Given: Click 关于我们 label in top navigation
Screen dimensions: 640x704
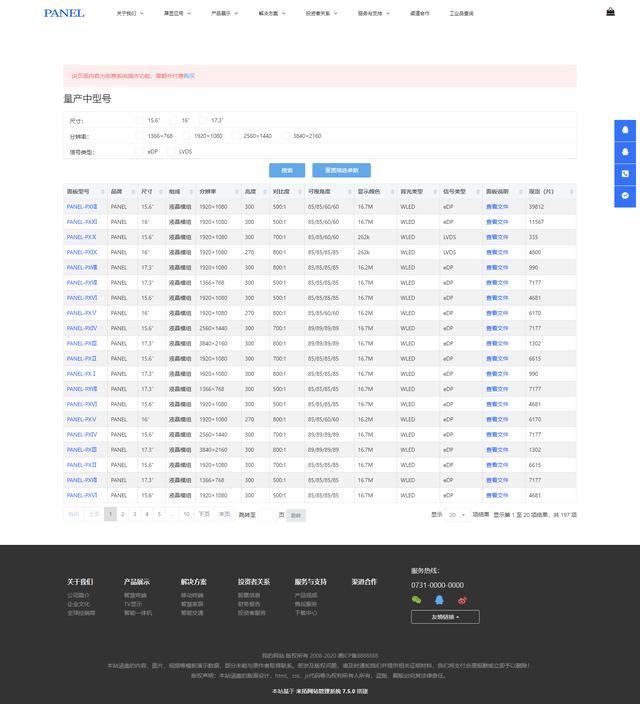Looking at the screenshot, I should [126, 13].
